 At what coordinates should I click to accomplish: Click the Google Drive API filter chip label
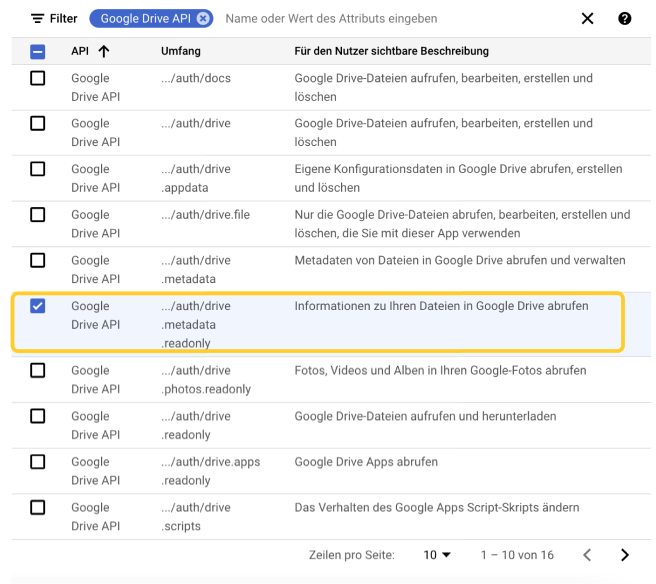click(145, 19)
